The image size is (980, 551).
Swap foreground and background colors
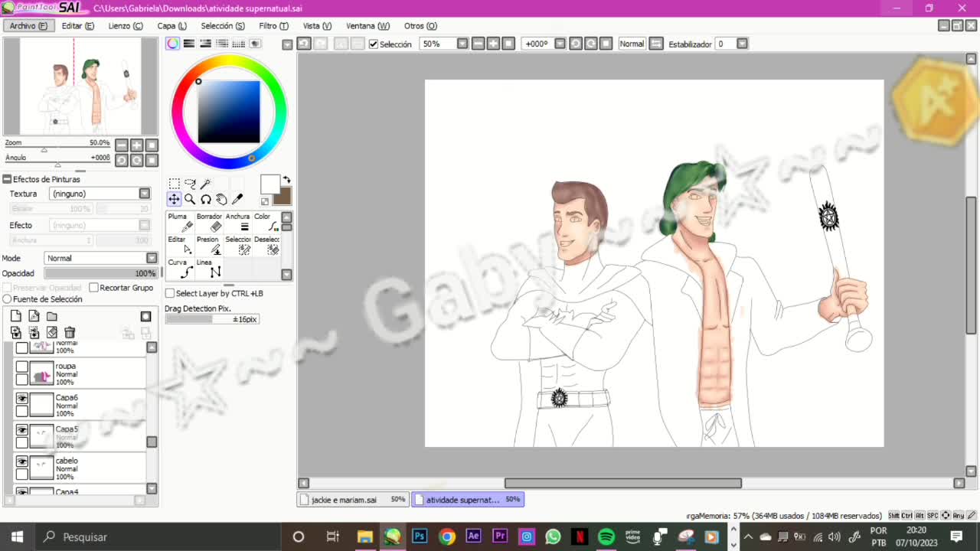286,180
